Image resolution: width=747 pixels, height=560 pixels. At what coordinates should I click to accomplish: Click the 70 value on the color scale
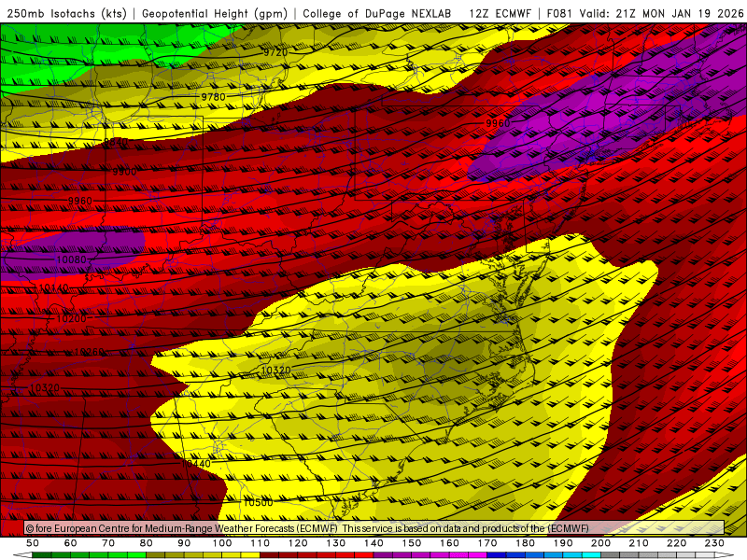pos(108,543)
